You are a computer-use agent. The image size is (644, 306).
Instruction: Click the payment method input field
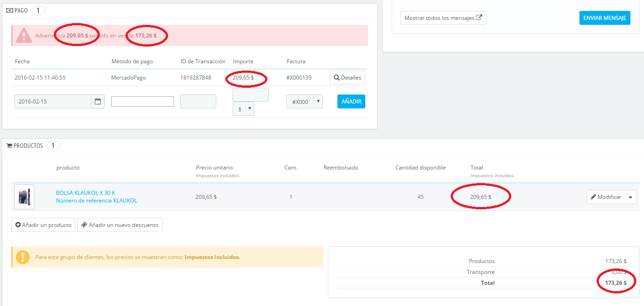[142, 102]
